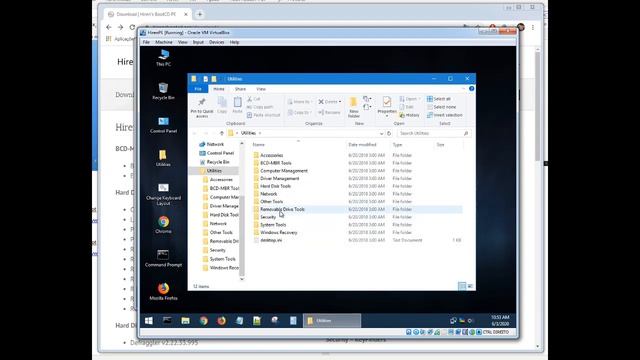Sort by Date modified column header
Image resolution: width=640 pixels, height=360 pixels.
[x=362, y=144]
